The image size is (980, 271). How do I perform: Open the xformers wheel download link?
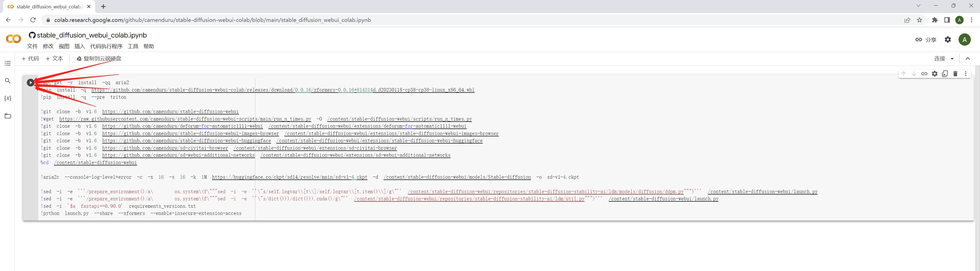tap(283, 90)
